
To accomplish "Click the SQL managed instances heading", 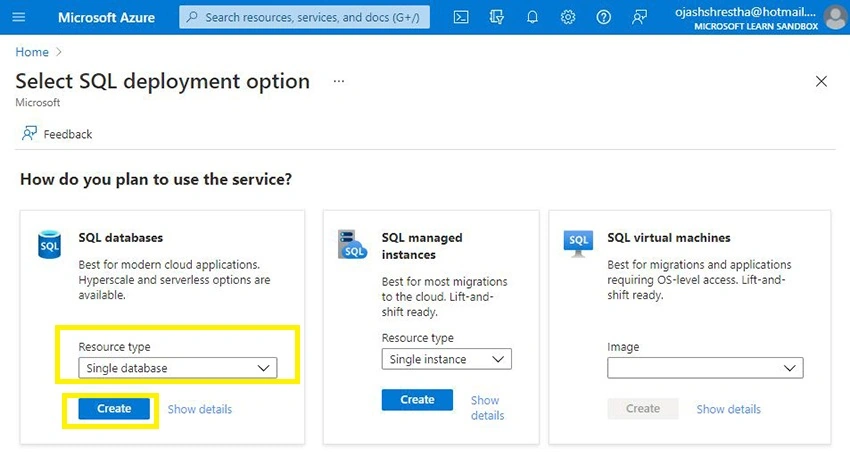I will 422,246.
